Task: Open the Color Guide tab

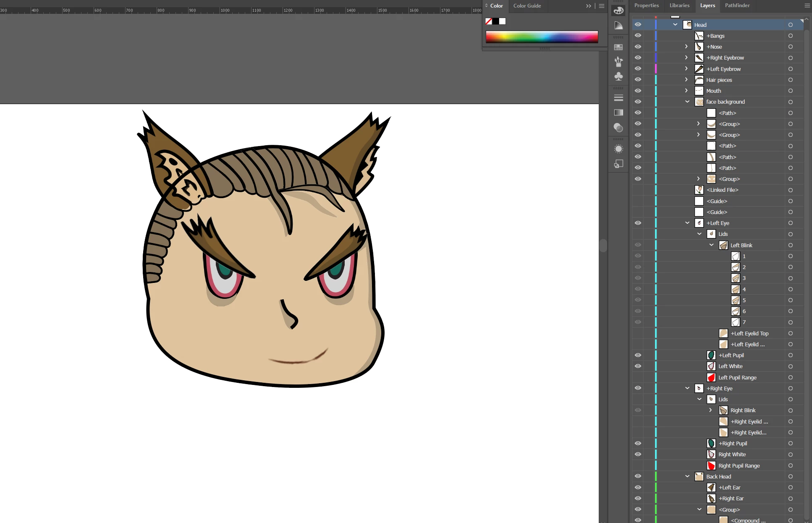Action: [527, 6]
